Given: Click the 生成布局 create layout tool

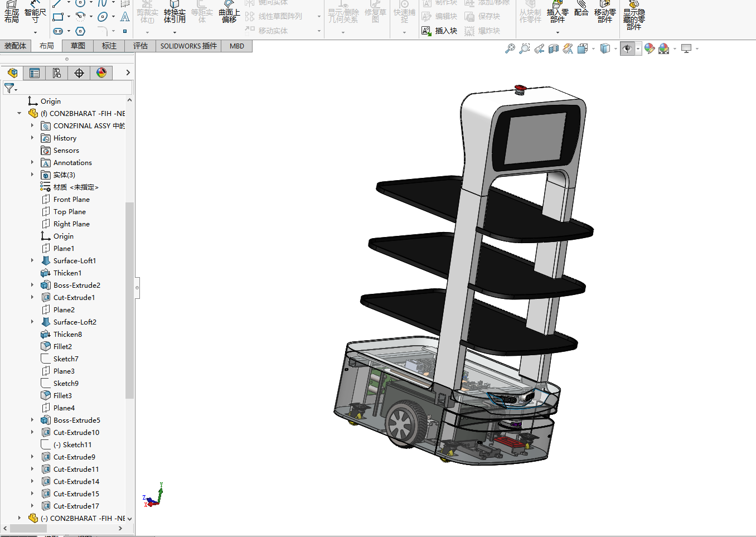Looking at the screenshot, I should point(11,12).
